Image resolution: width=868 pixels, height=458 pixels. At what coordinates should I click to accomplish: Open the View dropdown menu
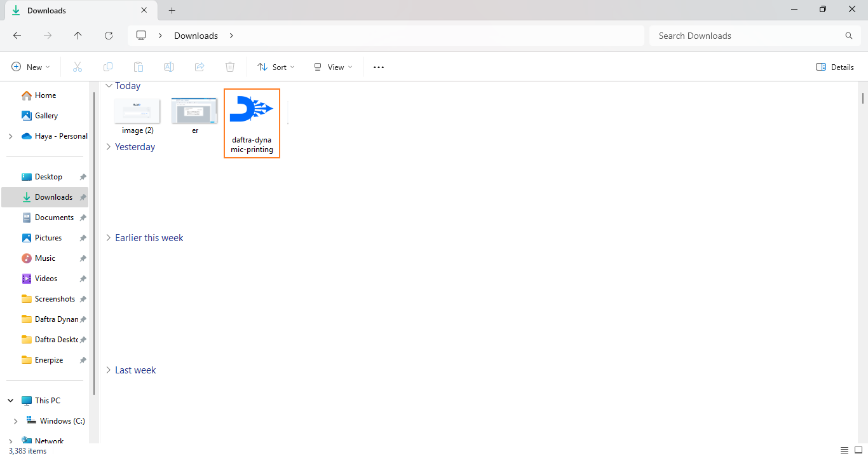point(333,67)
